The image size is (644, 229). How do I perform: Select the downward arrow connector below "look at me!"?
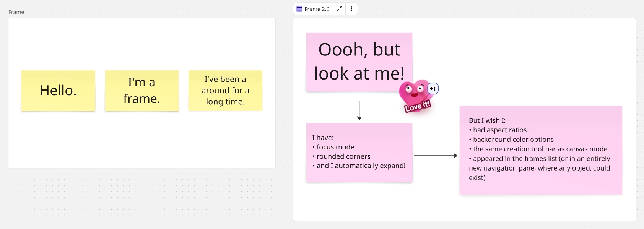tap(359, 110)
